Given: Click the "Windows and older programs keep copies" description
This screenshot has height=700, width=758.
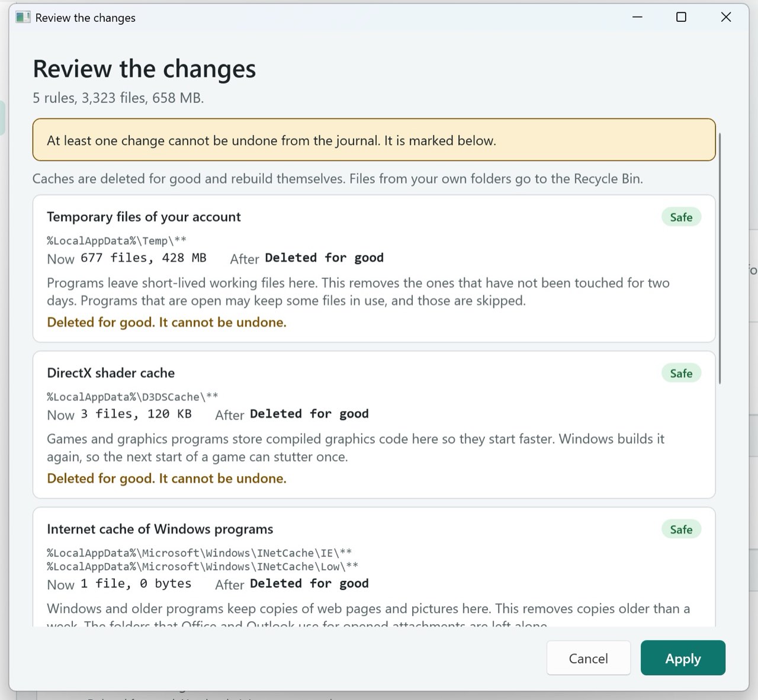Looking at the screenshot, I should (368, 614).
